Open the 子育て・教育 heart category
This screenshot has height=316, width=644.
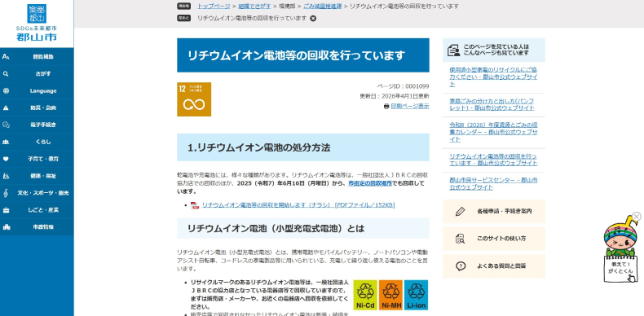coord(37,159)
